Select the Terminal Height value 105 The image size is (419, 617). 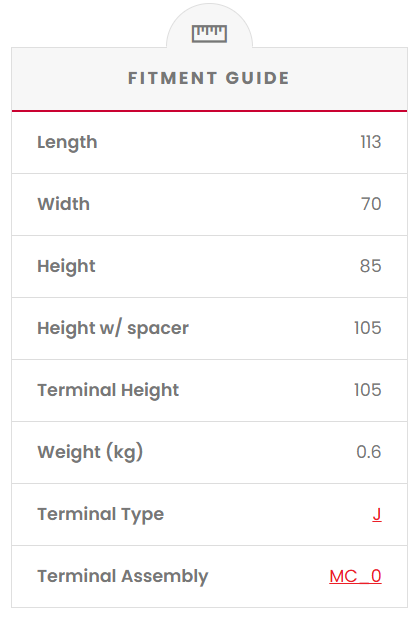pyautogui.click(x=368, y=390)
